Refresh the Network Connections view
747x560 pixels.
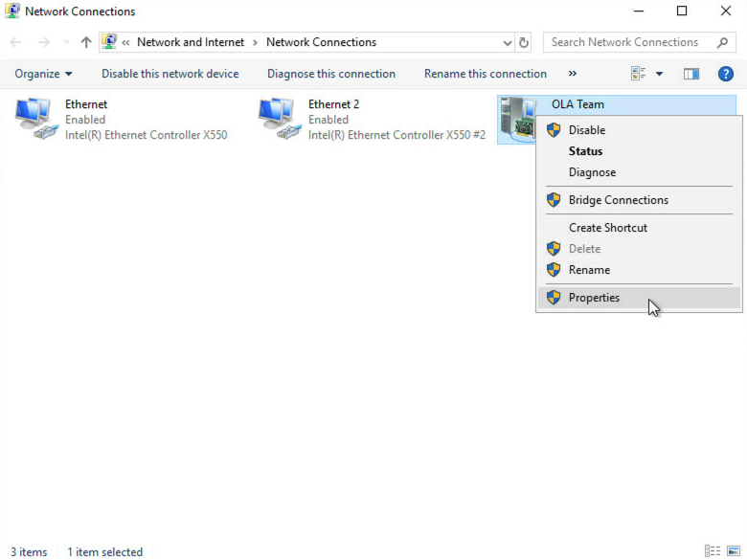pyautogui.click(x=524, y=42)
